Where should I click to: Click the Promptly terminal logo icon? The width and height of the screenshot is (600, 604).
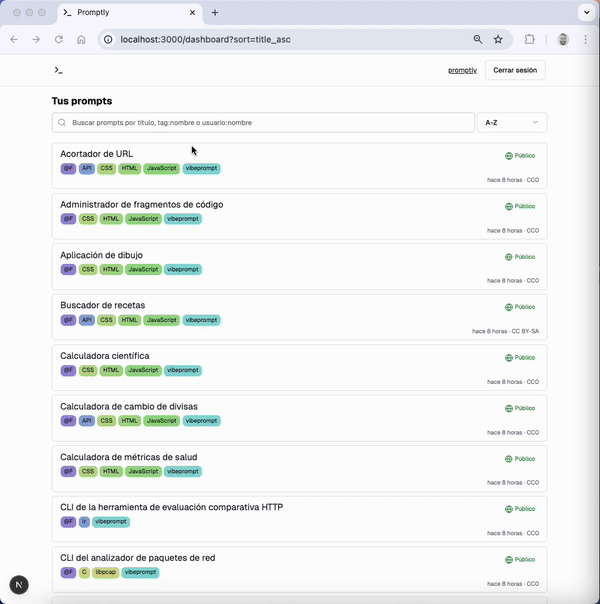59,70
